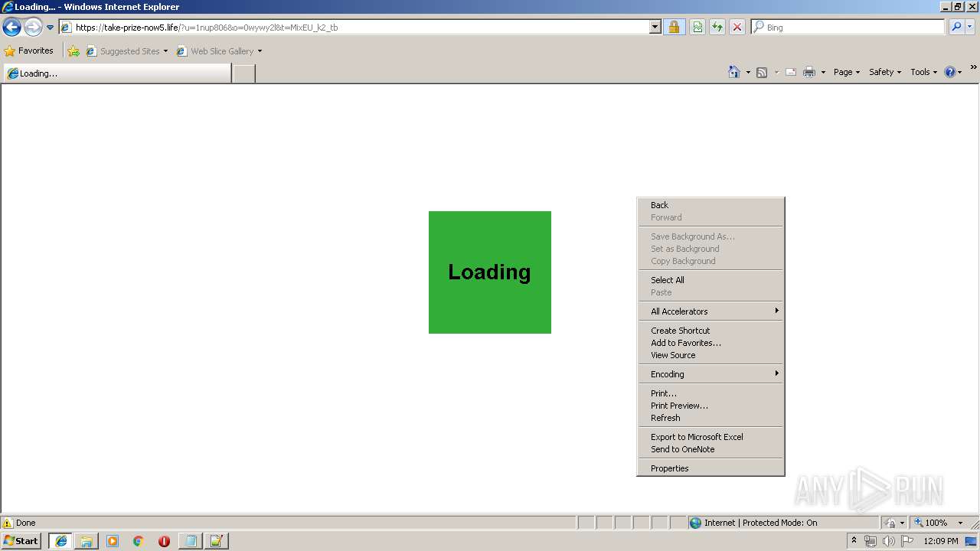Click the Internet Explorer taskbar icon

pyautogui.click(x=61, y=541)
